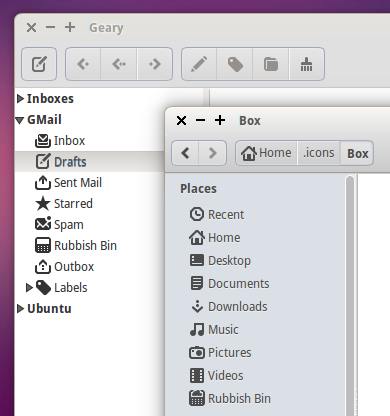This screenshot has height=416, width=390.
Task: Open Music in Places sidebar
Action: coord(223,330)
